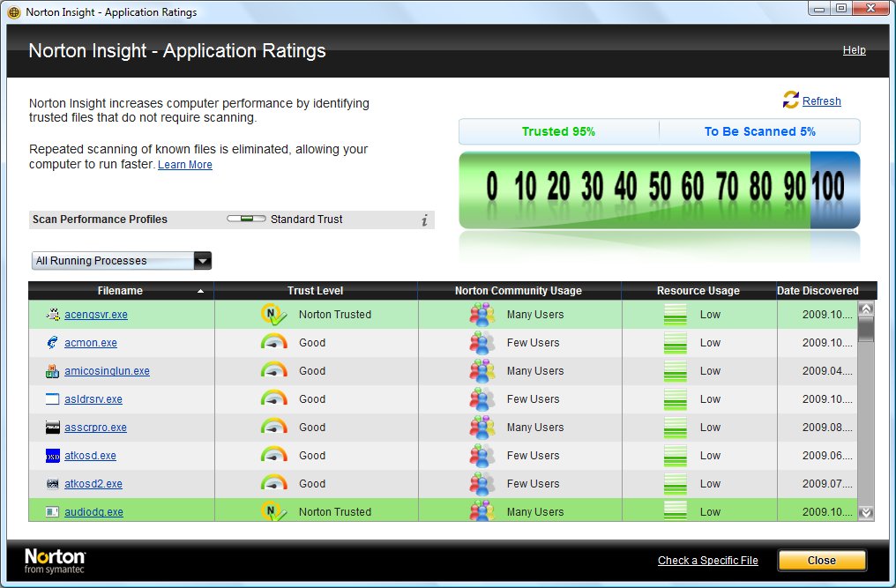This screenshot has height=588, width=896.
Task: Click the trust gauge icon for atkosd.exe
Action: 273,454
